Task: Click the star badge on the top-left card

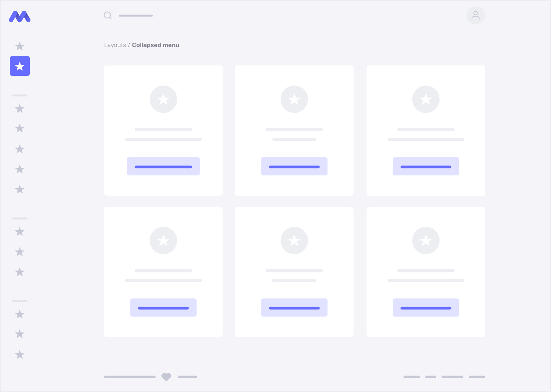Action: coord(163,99)
